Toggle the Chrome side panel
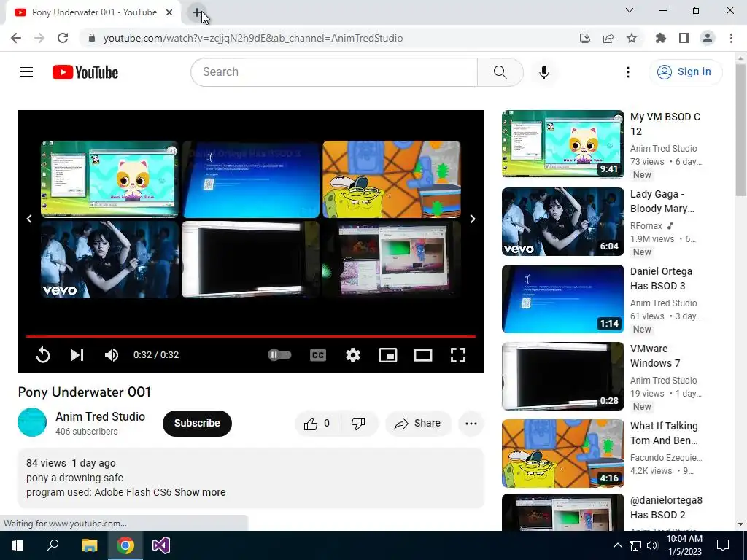This screenshot has width=747, height=560. pyautogui.click(x=684, y=38)
